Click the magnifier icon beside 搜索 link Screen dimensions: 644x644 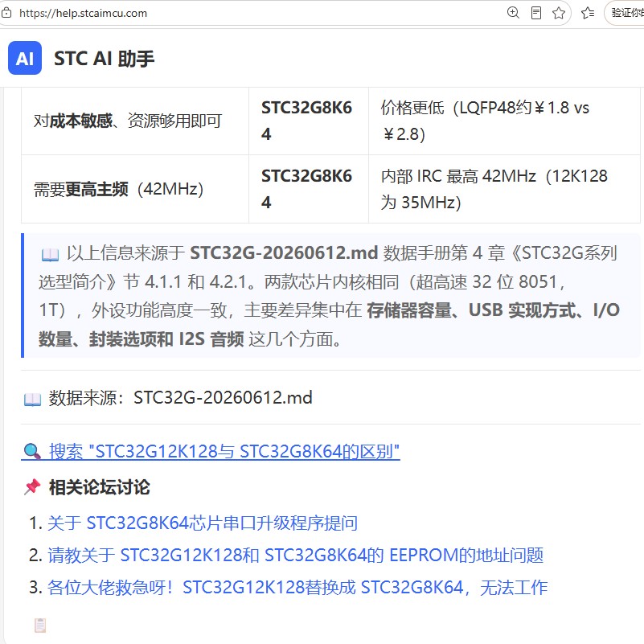click(32, 451)
